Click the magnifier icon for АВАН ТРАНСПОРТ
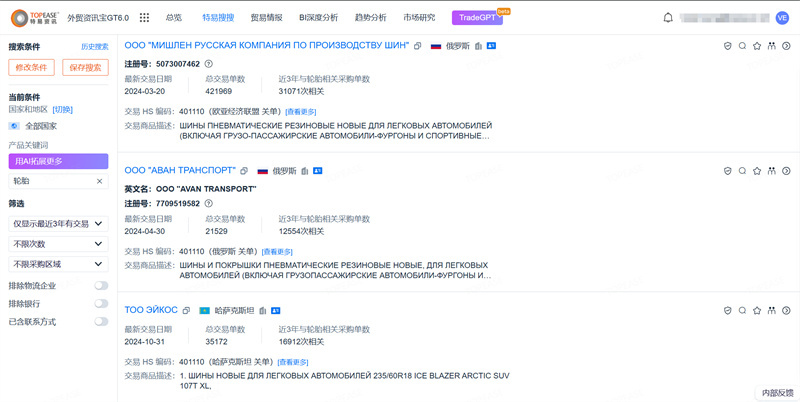Screen dimensions: 800x402 (x=742, y=171)
